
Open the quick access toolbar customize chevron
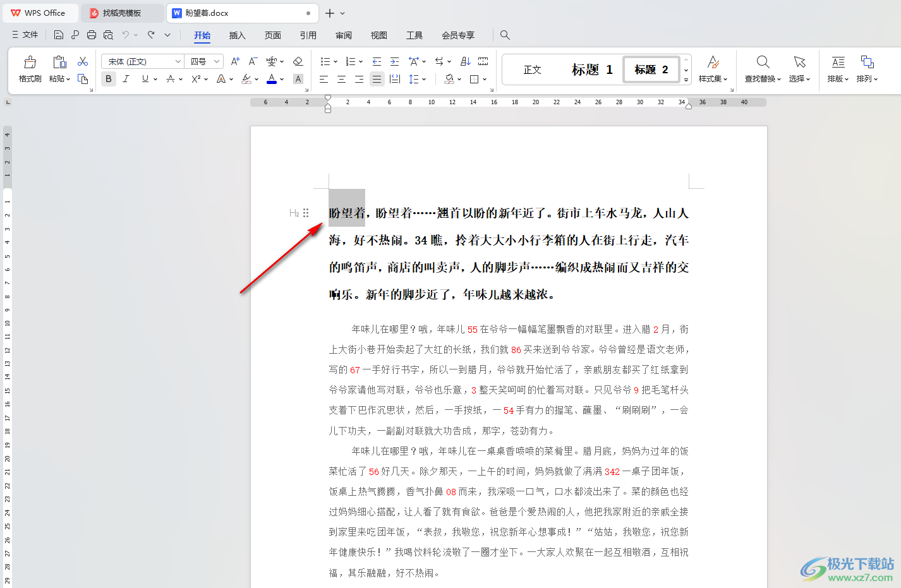(167, 35)
